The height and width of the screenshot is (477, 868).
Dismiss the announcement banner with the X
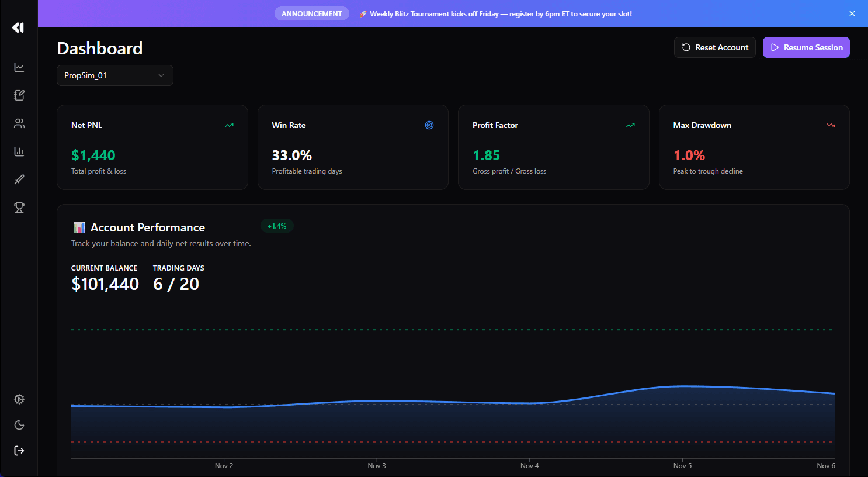coord(852,13)
